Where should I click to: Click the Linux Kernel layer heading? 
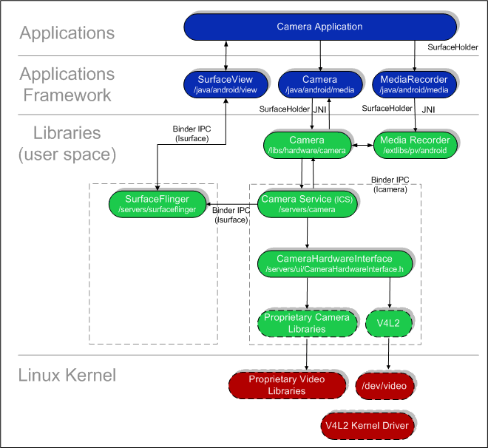point(67,375)
